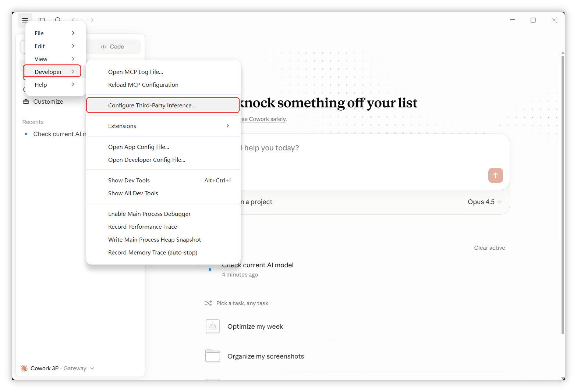577x392 pixels.
Task: Go back with the left arrow icon
Action: (x=75, y=20)
